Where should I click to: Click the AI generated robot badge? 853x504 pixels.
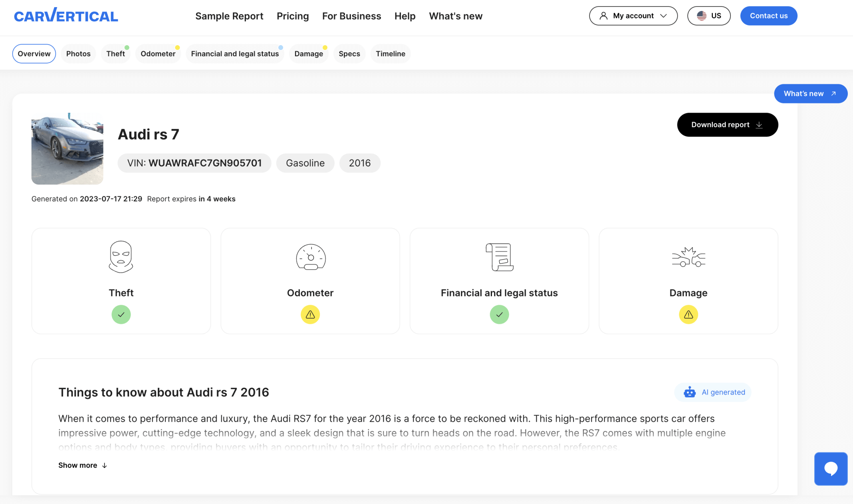713,392
